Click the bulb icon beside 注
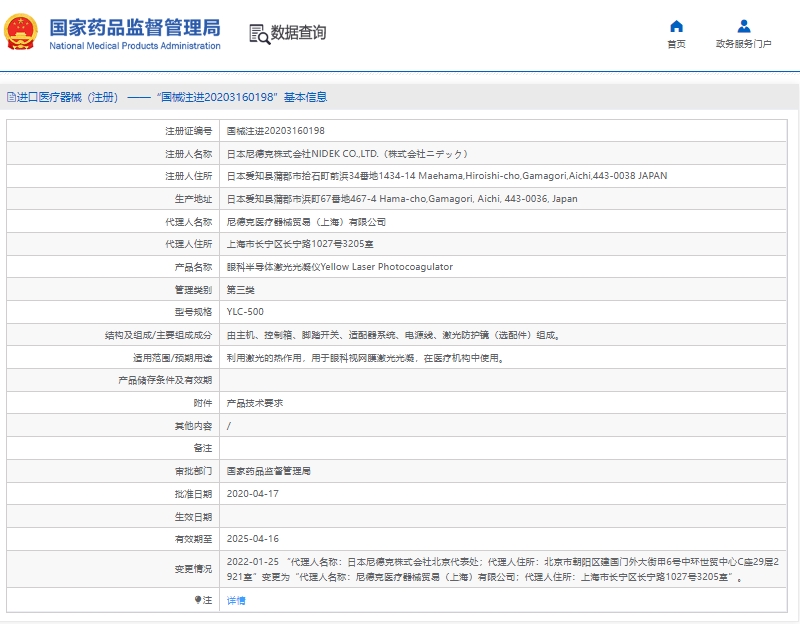The width and height of the screenshot is (800, 624). point(197,600)
